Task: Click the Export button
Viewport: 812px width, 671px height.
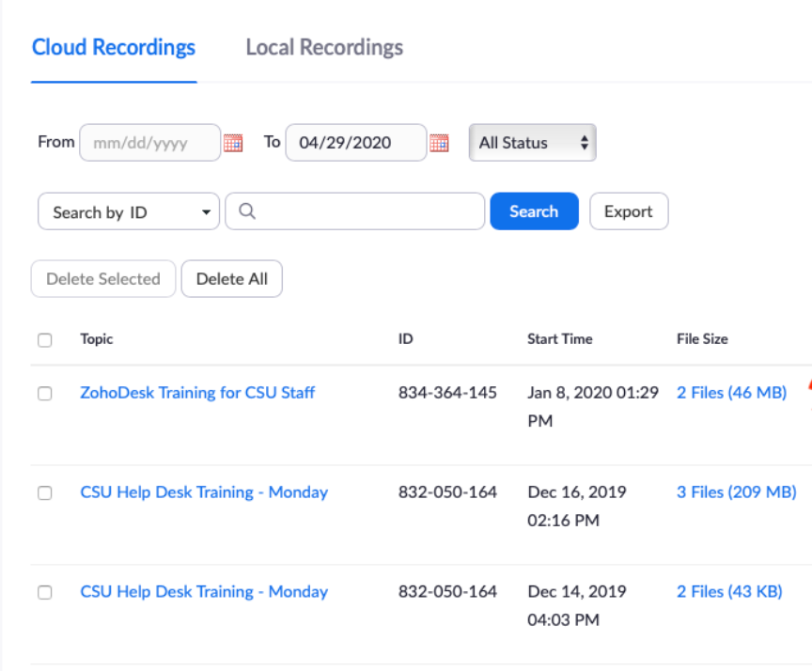Action: (628, 211)
